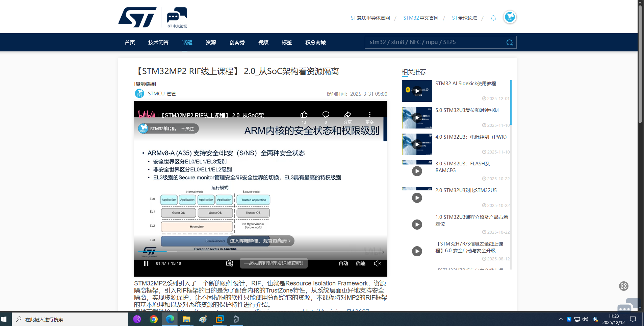Play the 1.0 STM32U3课程介绍 video icon

417,225
